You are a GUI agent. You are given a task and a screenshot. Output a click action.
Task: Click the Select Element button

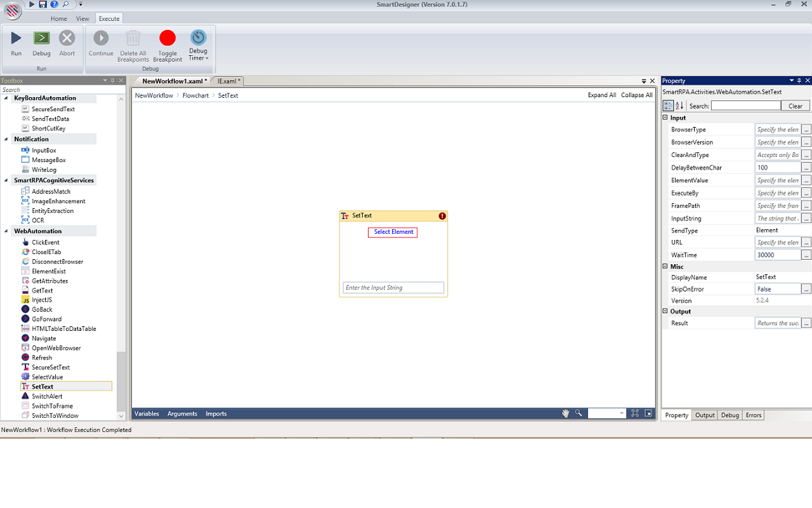click(393, 232)
